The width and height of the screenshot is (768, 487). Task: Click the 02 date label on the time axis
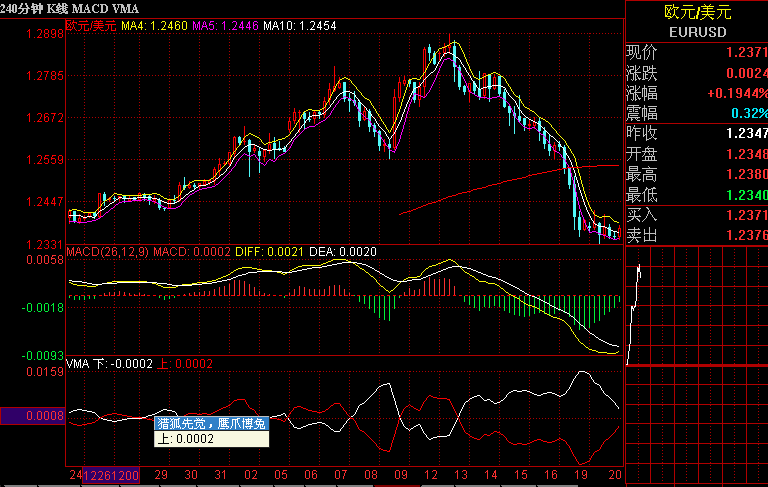click(251, 475)
